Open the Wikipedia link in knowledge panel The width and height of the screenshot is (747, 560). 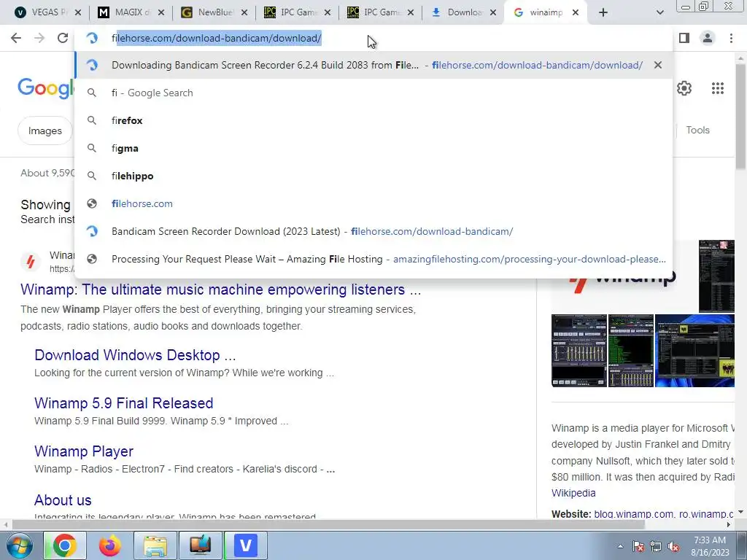[x=573, y=493]
